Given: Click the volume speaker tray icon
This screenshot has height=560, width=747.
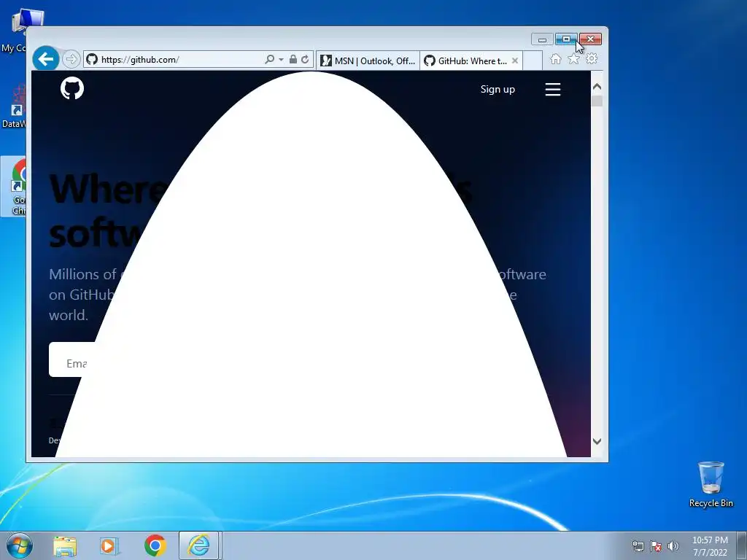Looking at the screenshot, I should [x=673, y=546].
